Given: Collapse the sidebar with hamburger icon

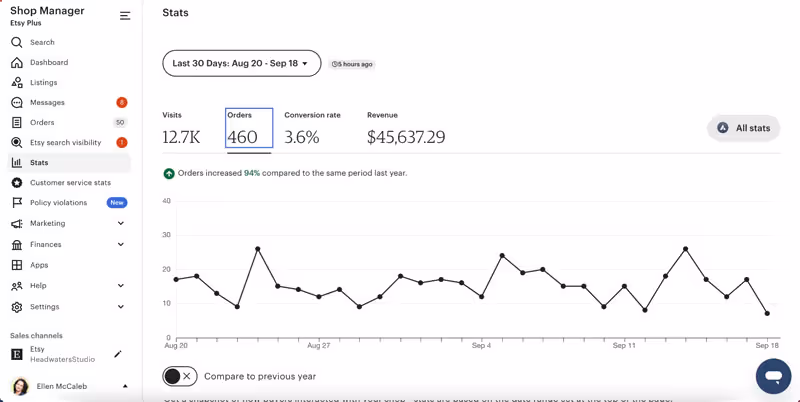Looking at the screenshot, I should coord(125,16).
